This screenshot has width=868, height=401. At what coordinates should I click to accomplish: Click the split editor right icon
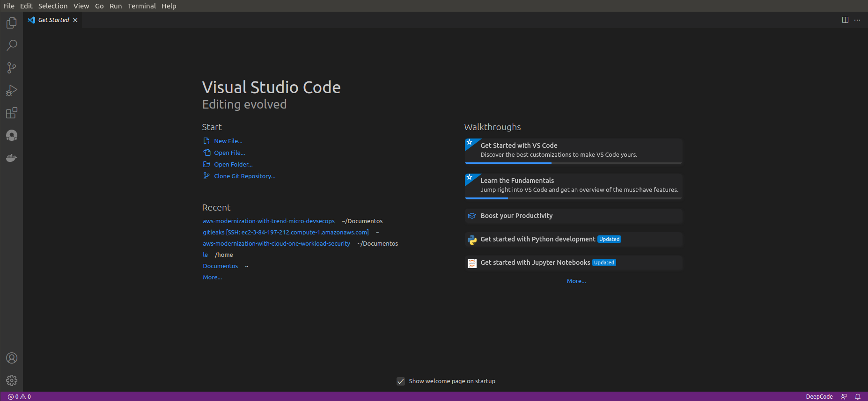coord(845,20)
